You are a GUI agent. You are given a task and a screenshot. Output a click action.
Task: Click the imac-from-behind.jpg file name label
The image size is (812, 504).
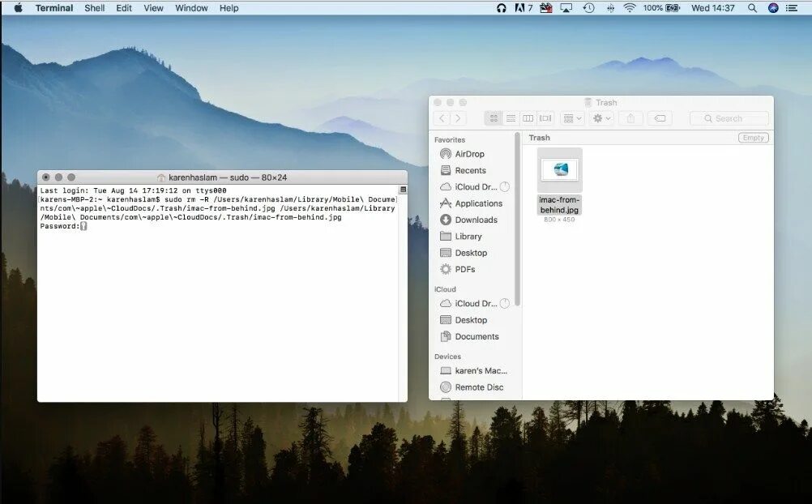click(x=559, y=205)
